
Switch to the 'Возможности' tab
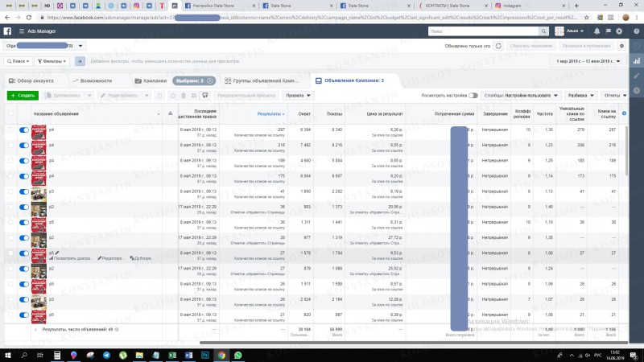click(x=92, y=81)
